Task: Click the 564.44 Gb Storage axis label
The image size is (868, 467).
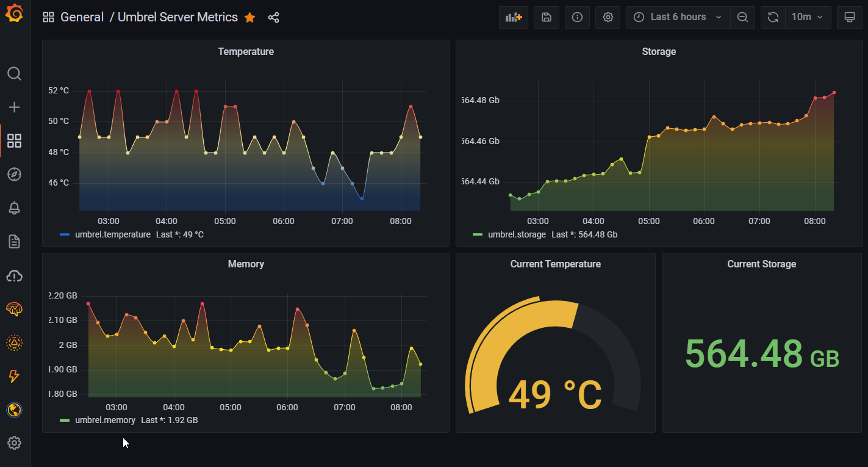Action: [x=481, y=181]
